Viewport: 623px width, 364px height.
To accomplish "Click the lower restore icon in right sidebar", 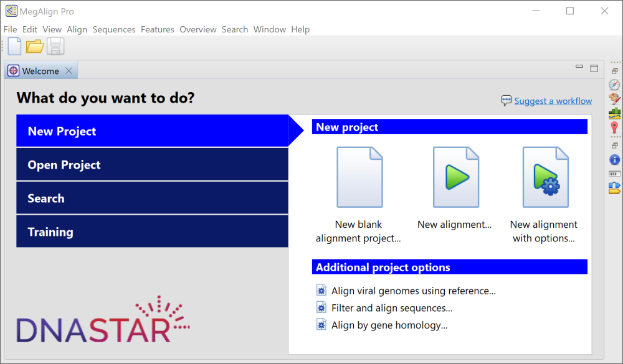I will (615, 146).
